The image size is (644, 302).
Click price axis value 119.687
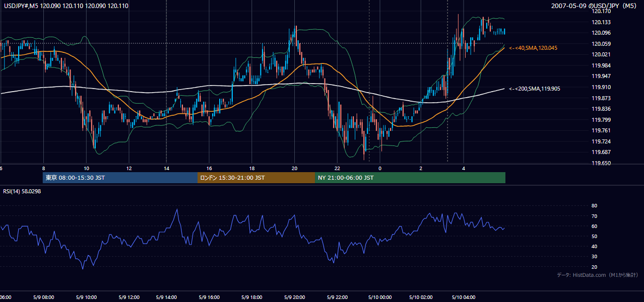coord(601,153)
